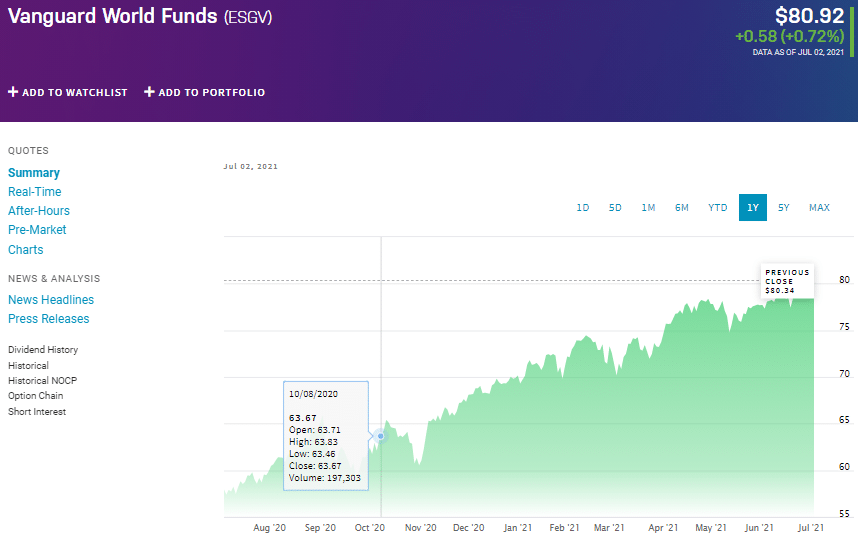Image resolution: width=858 pixels, height=549 pixels.
Task: Click ADD TO PORTFOLIO text
Action: pos(212,93)
